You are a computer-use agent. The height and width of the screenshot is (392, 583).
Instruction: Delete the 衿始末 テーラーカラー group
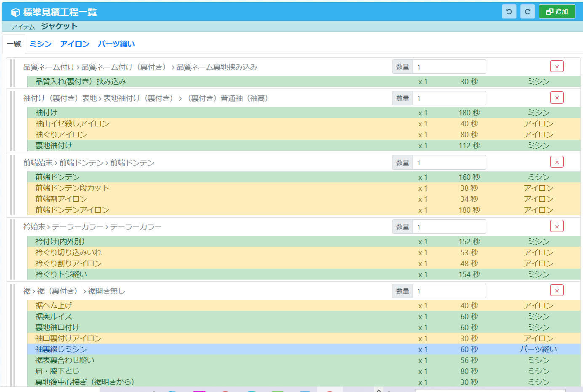click(556, 227)
